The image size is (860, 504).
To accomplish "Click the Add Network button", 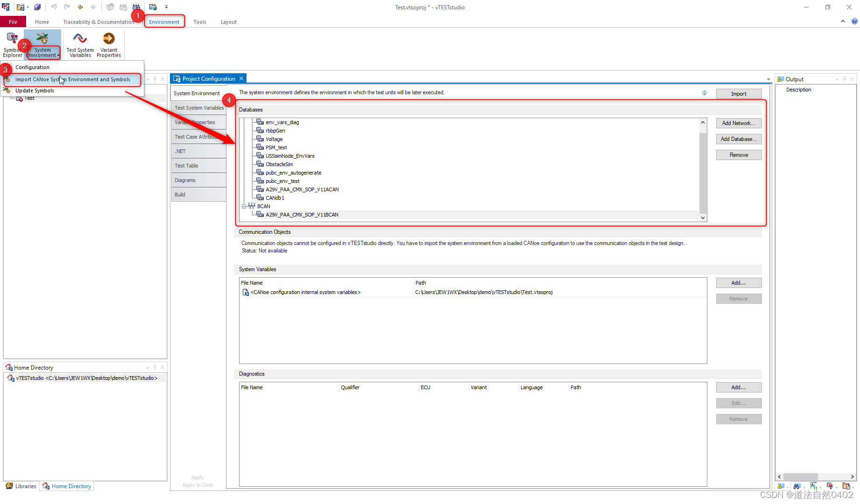I will point(739,123).
